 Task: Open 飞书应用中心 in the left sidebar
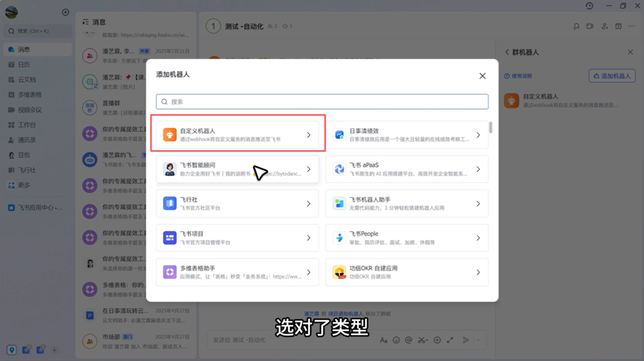(x=38, y=207)
